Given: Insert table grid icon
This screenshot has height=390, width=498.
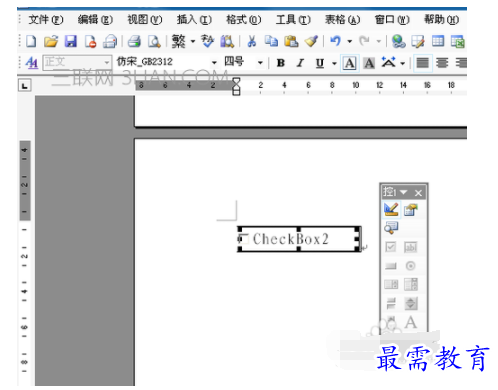Looking at the screenshot, I should click(438, 41).
